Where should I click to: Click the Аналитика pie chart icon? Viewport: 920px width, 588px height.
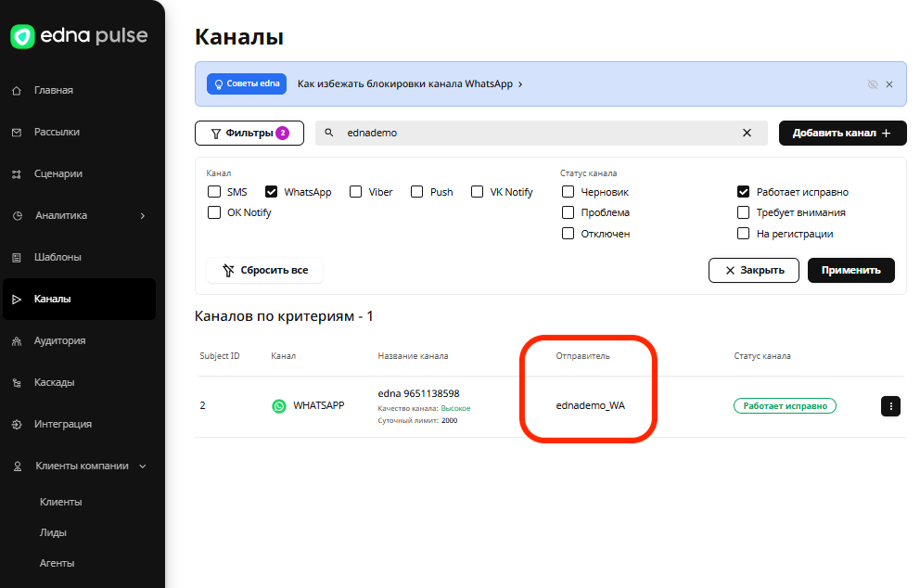point(18,216)
